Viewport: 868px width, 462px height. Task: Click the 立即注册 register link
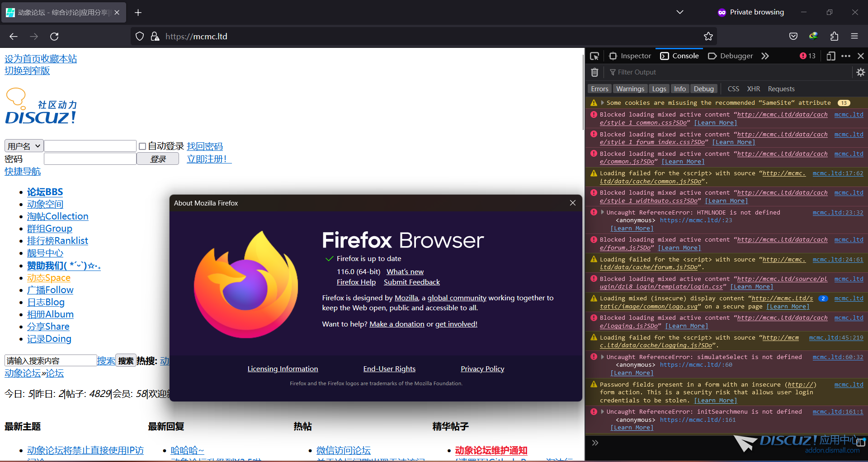click(209, 159)
